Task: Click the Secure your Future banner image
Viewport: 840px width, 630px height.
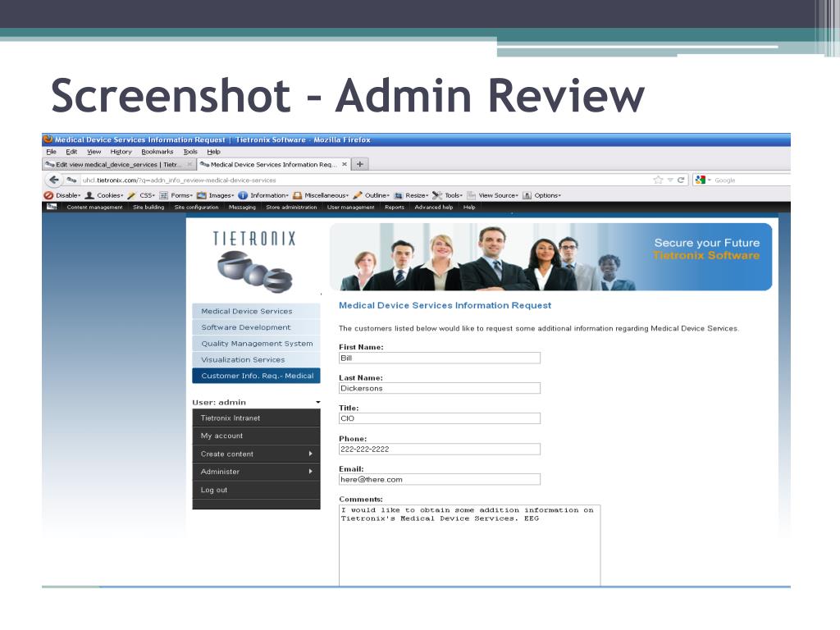Action: point(550,257)
